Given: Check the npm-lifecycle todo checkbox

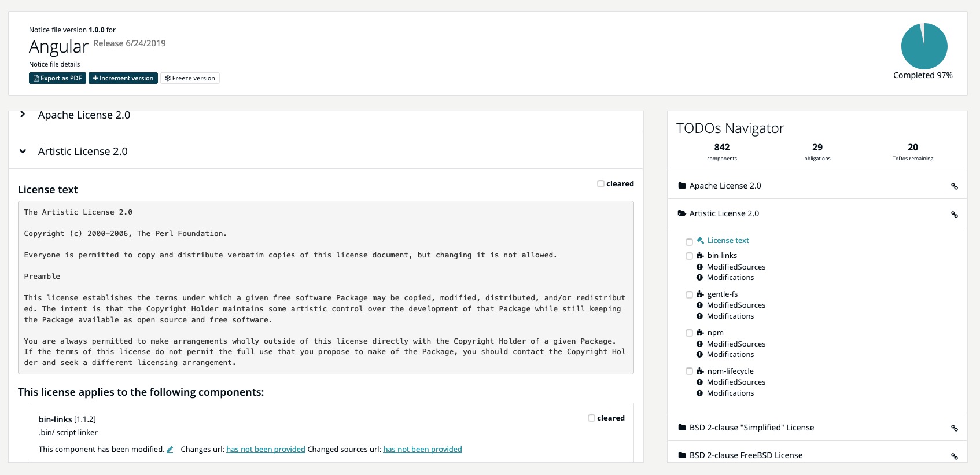Looking at the screenshot, I should 689,372.
